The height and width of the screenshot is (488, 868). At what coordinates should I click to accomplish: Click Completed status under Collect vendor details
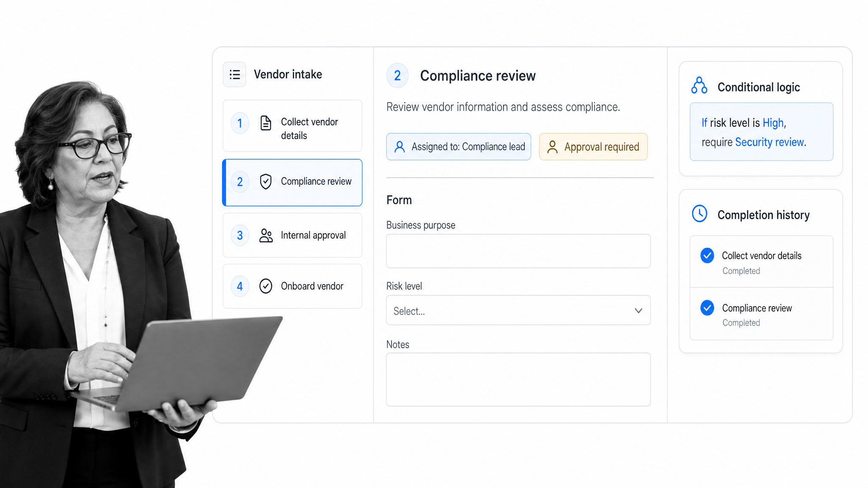[x=741, y=271]
